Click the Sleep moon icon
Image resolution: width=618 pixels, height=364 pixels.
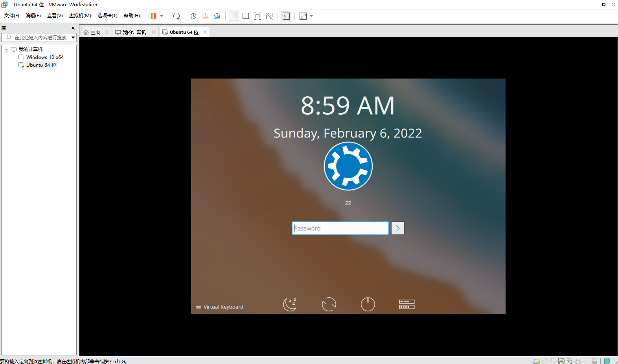290,304
